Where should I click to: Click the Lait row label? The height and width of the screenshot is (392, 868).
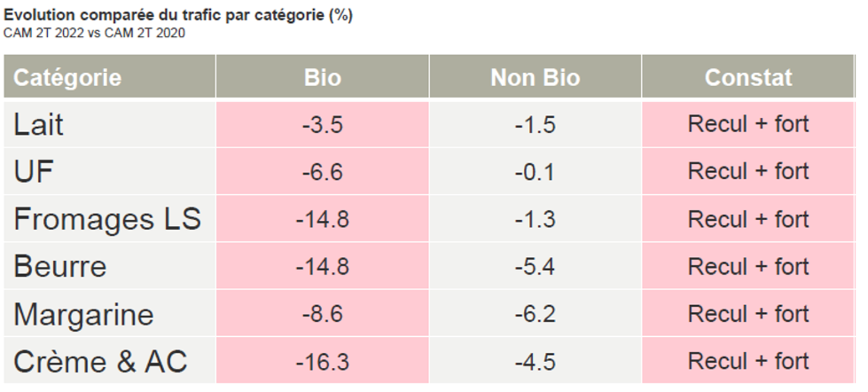38,125
